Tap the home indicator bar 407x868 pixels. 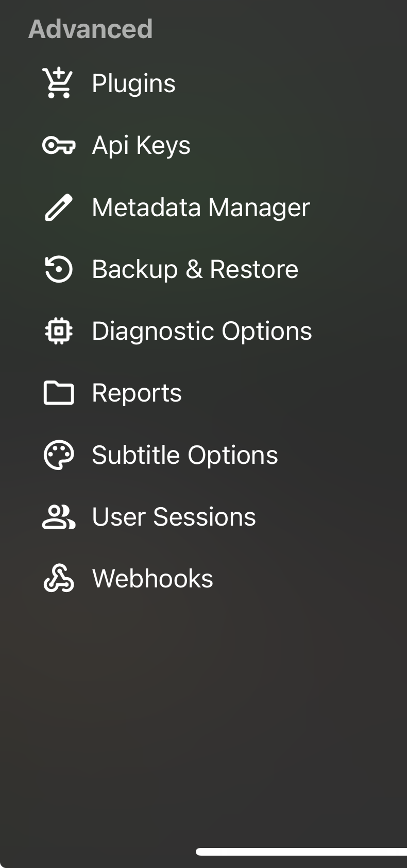click(x=301, y=852)
